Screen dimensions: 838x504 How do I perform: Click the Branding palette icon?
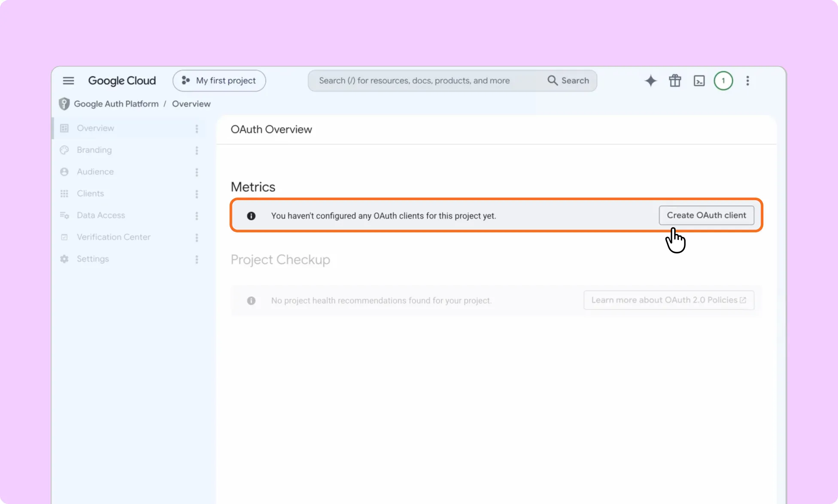coord(64,150)
